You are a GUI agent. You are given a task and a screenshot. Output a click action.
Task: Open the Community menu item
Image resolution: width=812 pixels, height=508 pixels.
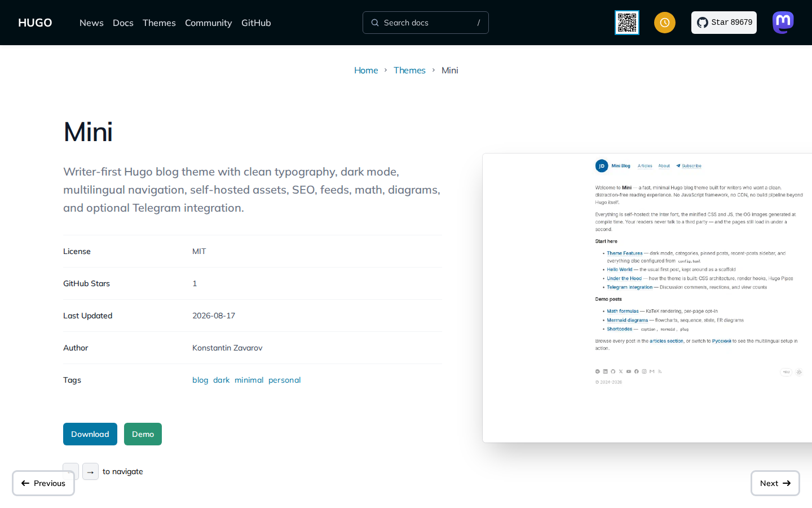(208, 23)
